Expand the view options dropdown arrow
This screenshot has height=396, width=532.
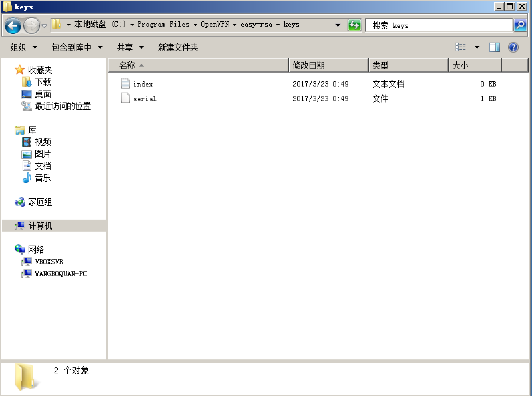(477, 47)
